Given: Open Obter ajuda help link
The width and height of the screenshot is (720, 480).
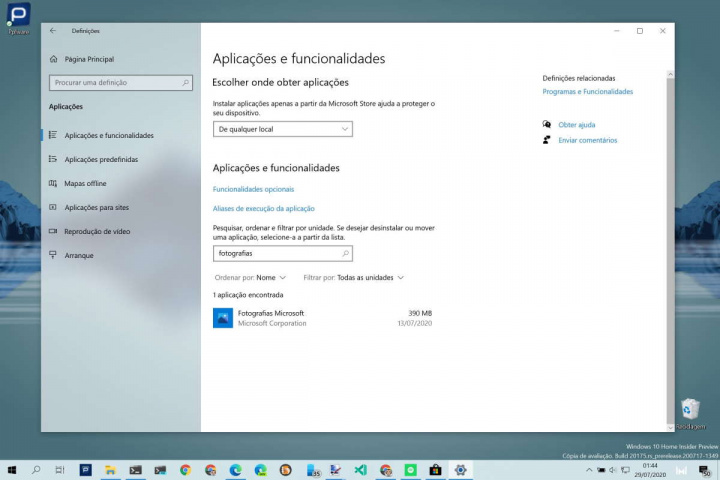Looking at the screenshot, I should coord(576,125).
